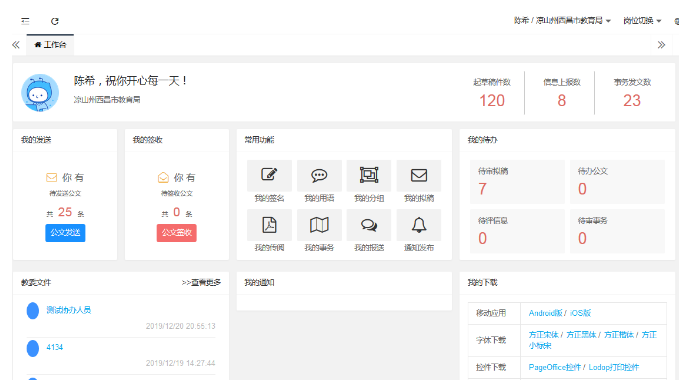Click the orange envelope icon in 我的发送
The image size is (685, 390).
[52, 177]
